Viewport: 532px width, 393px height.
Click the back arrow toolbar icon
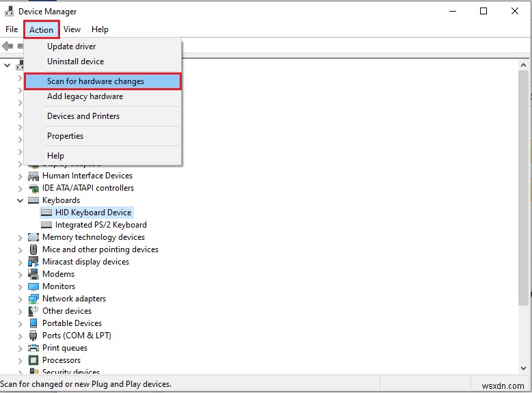[8, 46]
